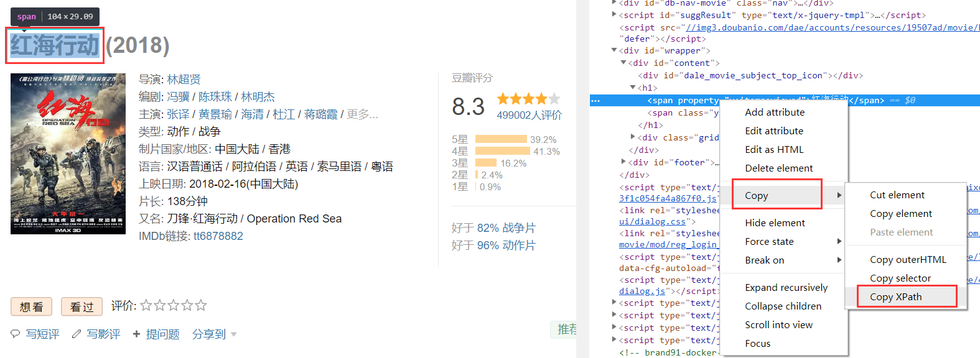Click the span class year line below selected row
Image resolution: width=980 pixels, height=358 pixels.
683,112
